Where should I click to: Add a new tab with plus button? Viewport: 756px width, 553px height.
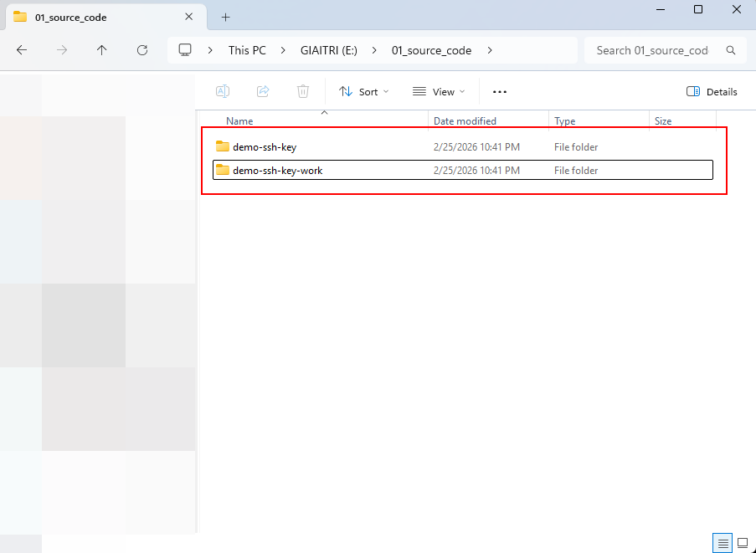coord(225,17)
